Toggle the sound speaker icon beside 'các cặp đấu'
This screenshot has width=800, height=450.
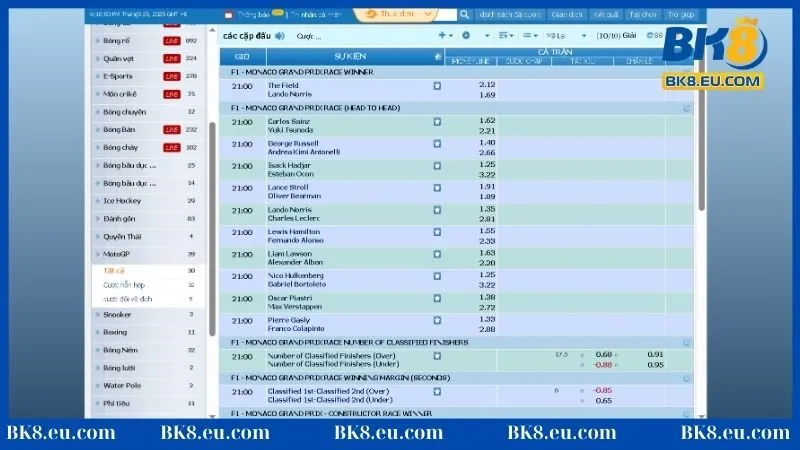279,35
